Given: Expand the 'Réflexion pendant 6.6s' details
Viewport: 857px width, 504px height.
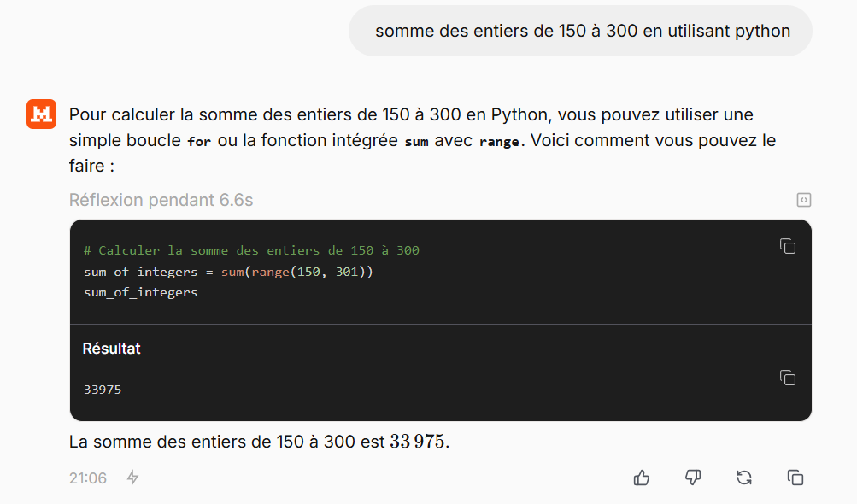Looking at the screenshot, I should [x=161, y=200].
